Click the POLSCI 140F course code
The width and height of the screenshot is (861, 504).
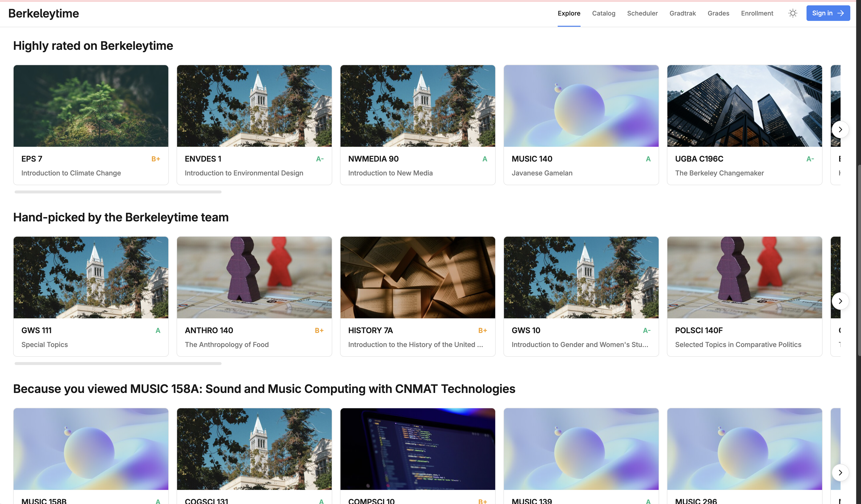coord(699,330)
